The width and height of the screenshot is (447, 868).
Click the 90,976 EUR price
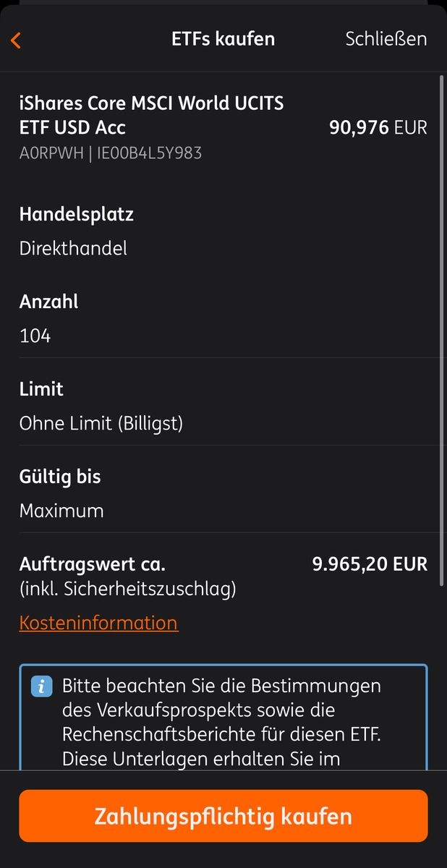click(378, 128)
